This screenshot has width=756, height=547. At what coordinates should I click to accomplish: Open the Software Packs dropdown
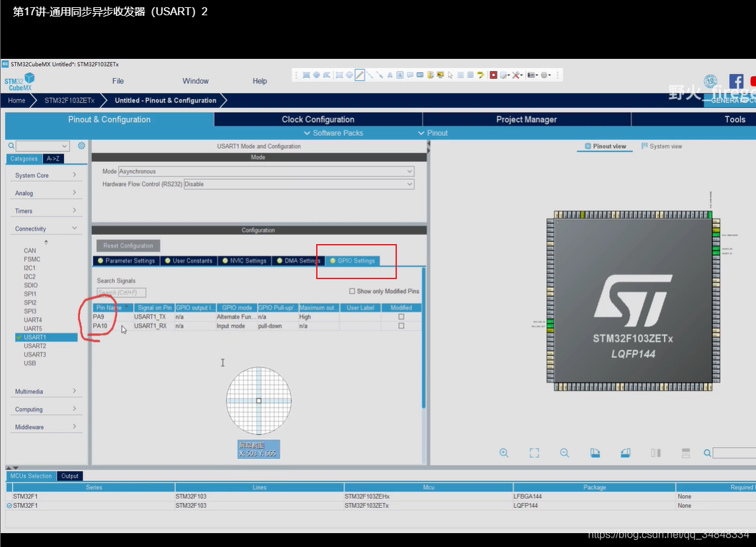(333, 133)
